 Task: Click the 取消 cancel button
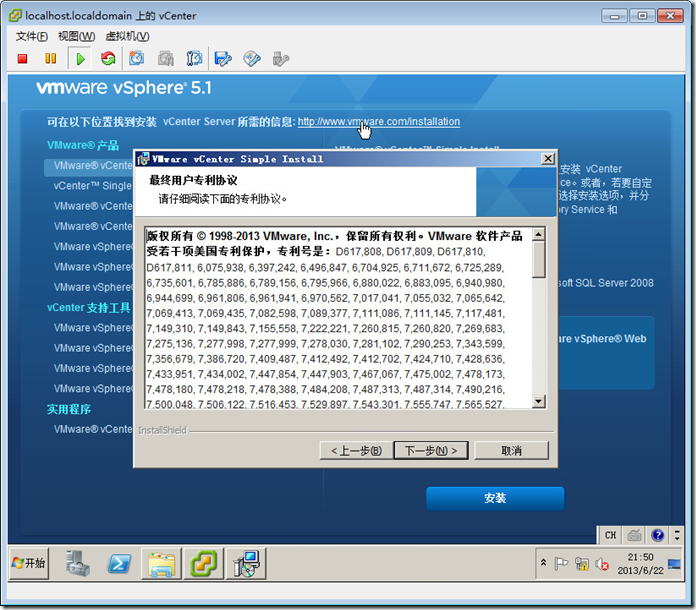point(511,451)
